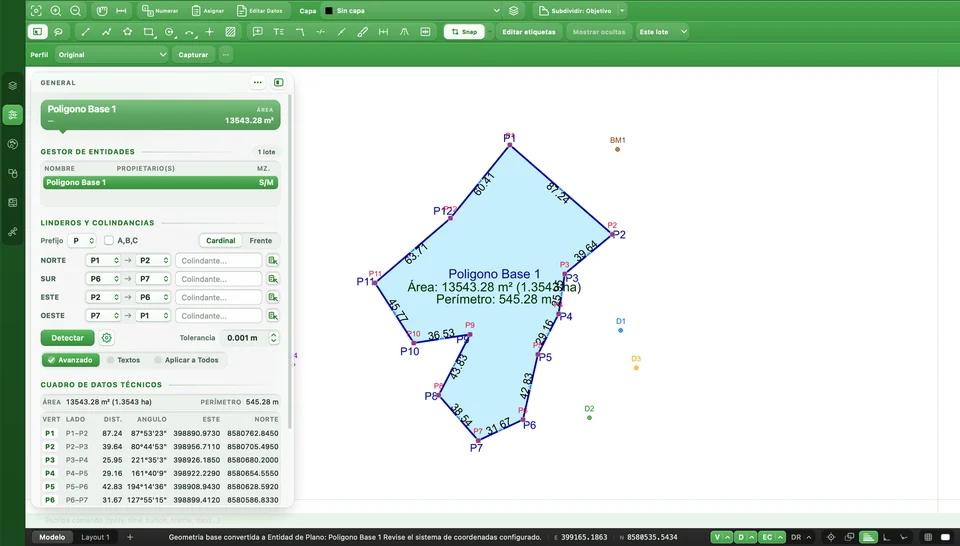Select the hatch fill tool

point(230,32)
